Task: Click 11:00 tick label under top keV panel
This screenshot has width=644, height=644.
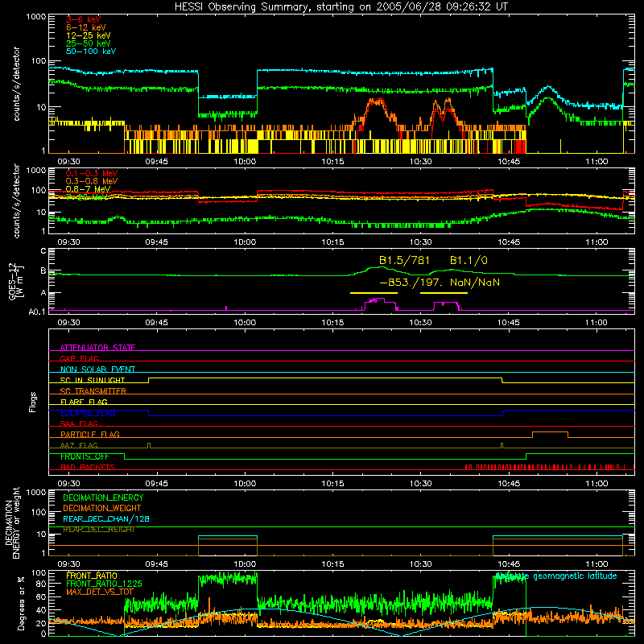Action: (597, 162)
